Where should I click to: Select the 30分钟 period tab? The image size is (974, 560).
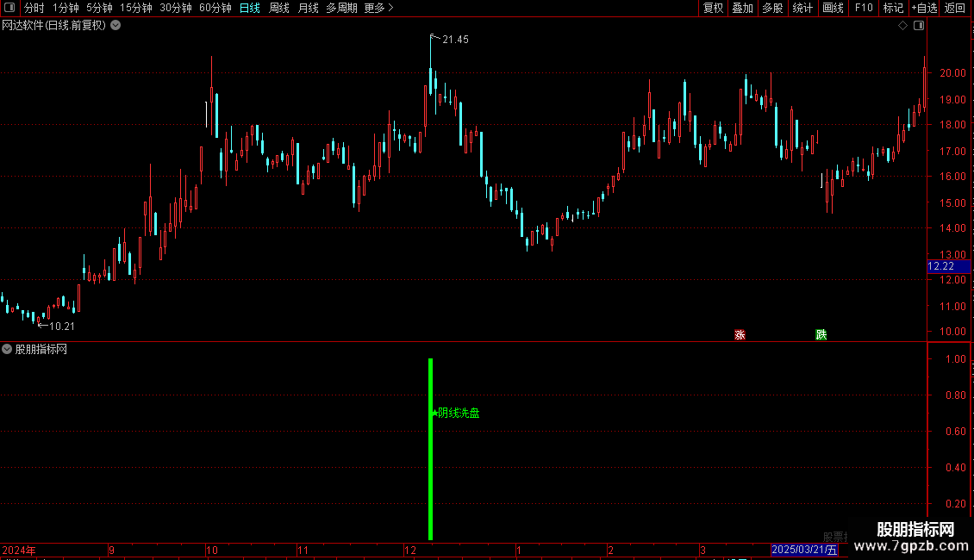pyautogui.click(x=176, y=8)
